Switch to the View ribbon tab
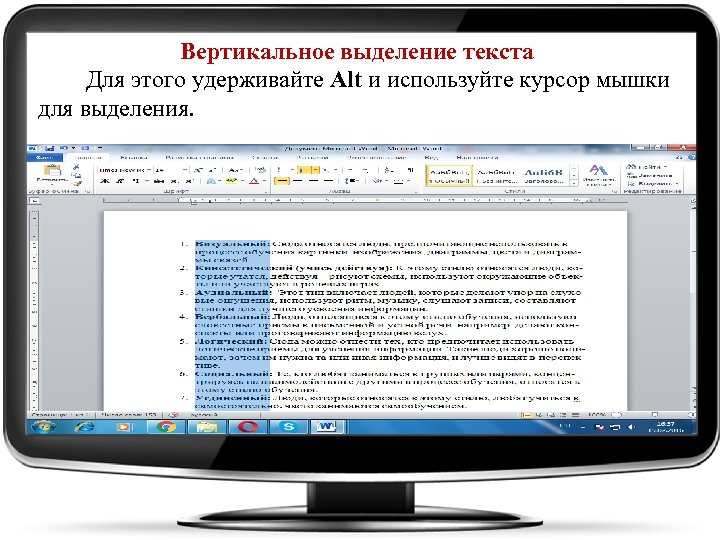This screenshot has width=720, height=540. coord(431,157)
